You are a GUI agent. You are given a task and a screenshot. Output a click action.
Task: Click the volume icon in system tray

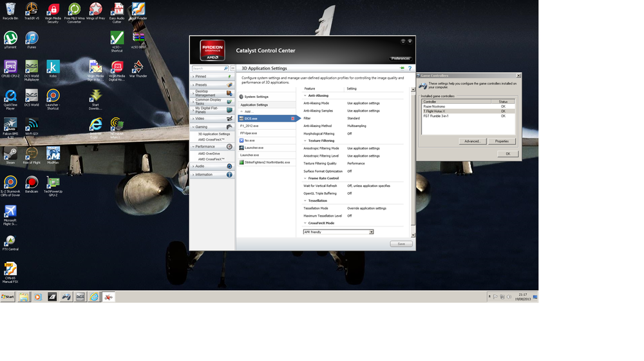point(509,297)
